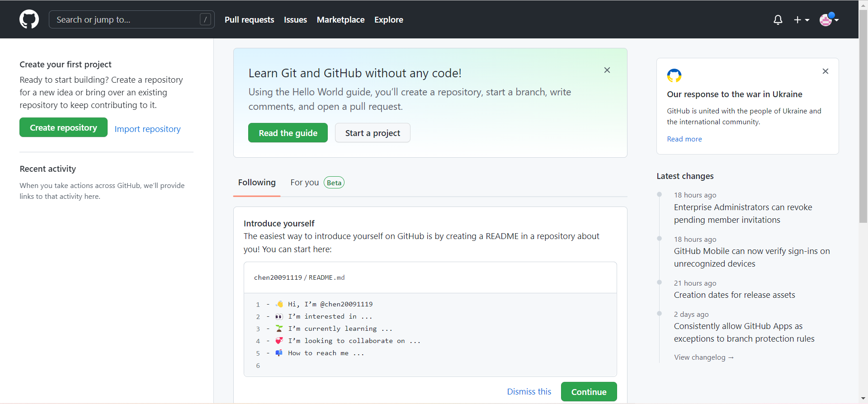This screenshot has height=404, width=868.
Task: Click Dismiss this on README suggestion
Action: click(x=529, y=392)
